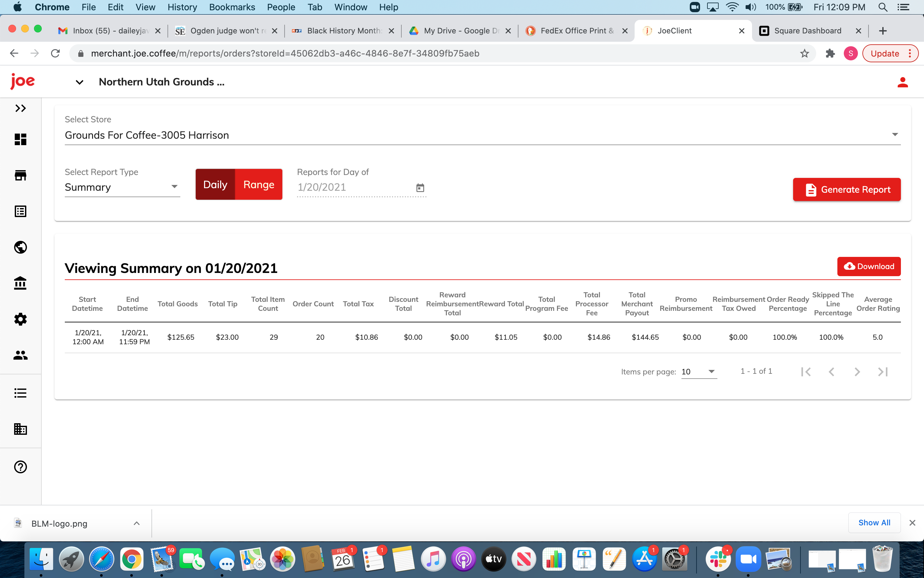This screenshot has height=578, width=924.
Task: Click the $125.65 total goods value
Action: tap(181, 337)
